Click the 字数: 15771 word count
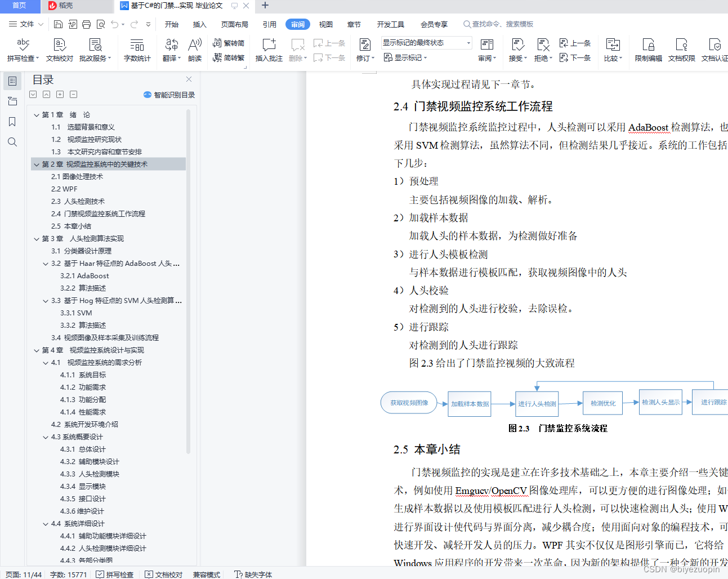 tap(69, 574)
